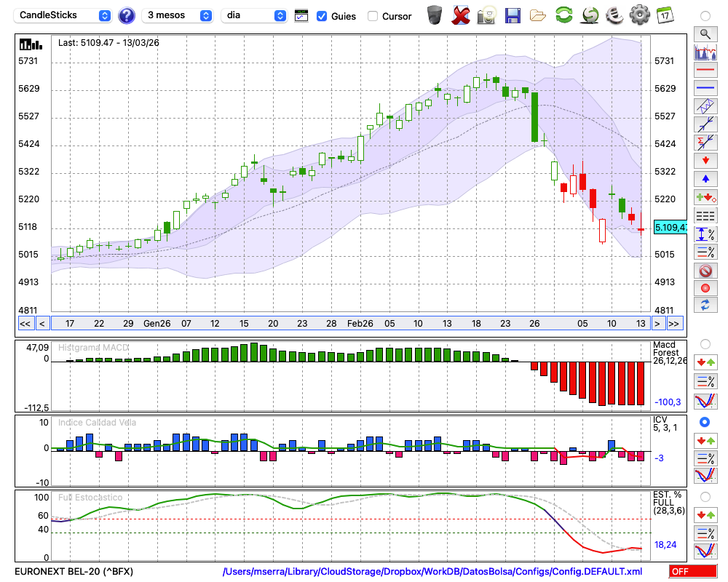Uncheck the Guies checkbox
The image size is (728, 582).
(x=321, y=16)
